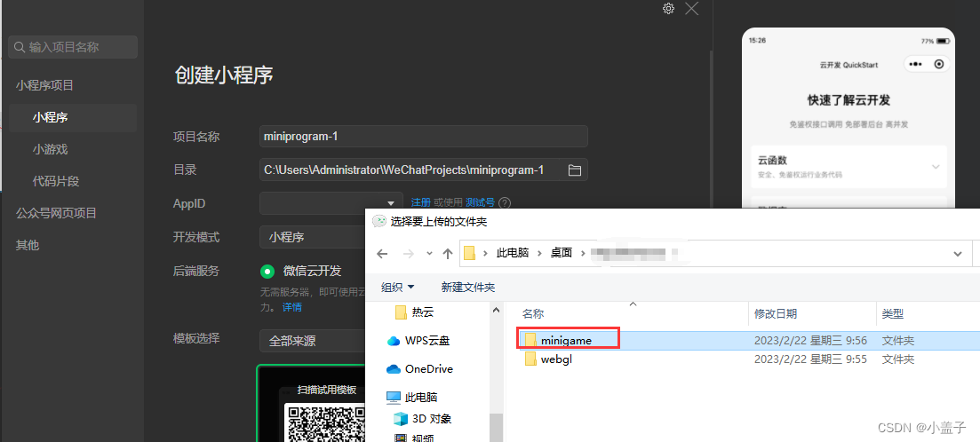
Task: Select the minigame folder
Action: 568,340
